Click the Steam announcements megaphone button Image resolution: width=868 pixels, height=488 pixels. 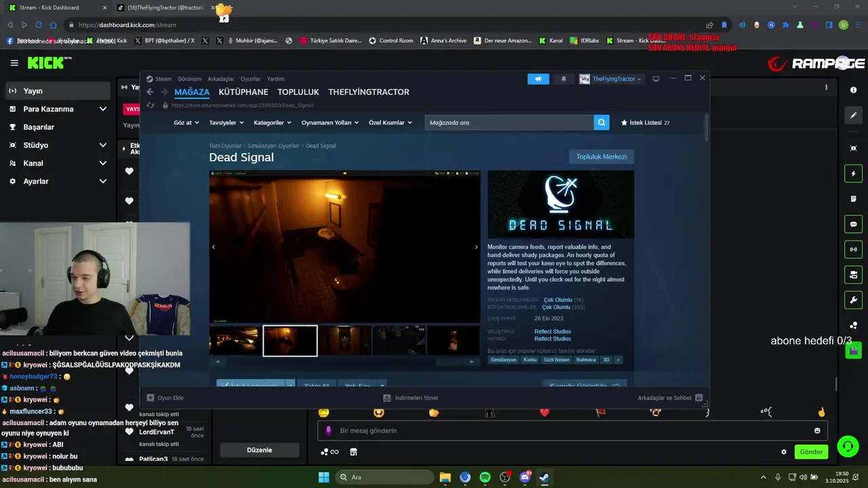click(538, 79)
